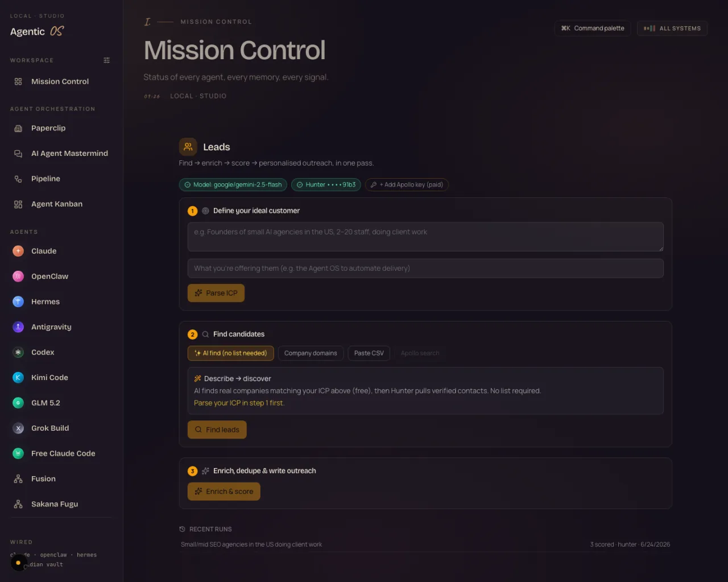Click the Recent Runs history icon

tap(182, 529)
